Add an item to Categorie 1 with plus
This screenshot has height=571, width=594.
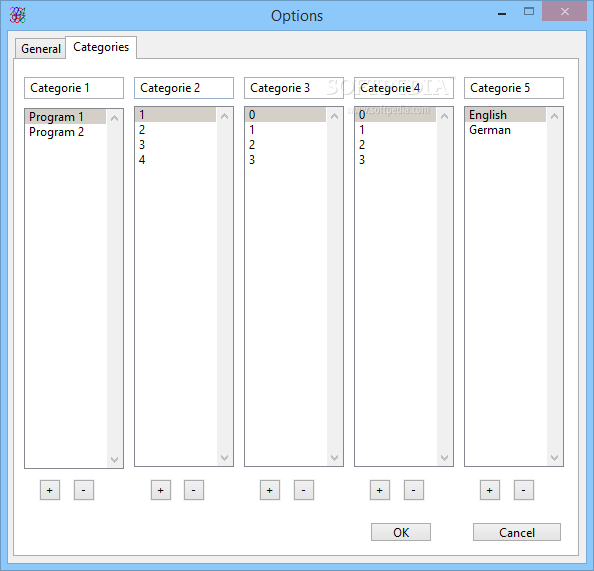pos(50,490)
